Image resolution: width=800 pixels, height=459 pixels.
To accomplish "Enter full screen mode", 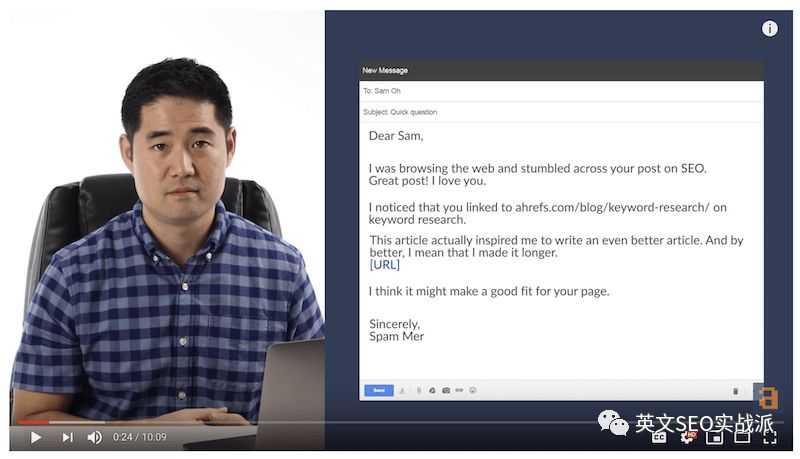I will click(770, 437).
